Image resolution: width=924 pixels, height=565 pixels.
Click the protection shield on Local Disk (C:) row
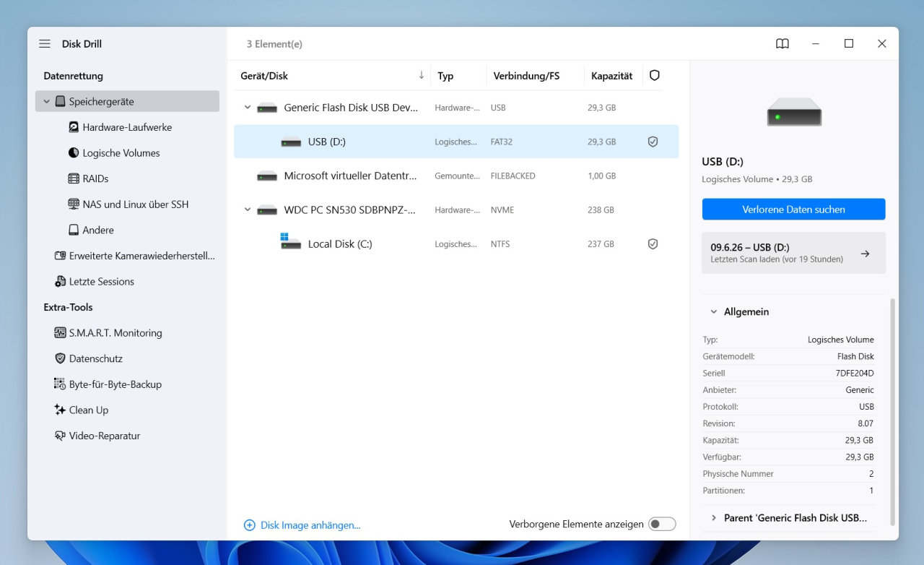tap(653, 244)
